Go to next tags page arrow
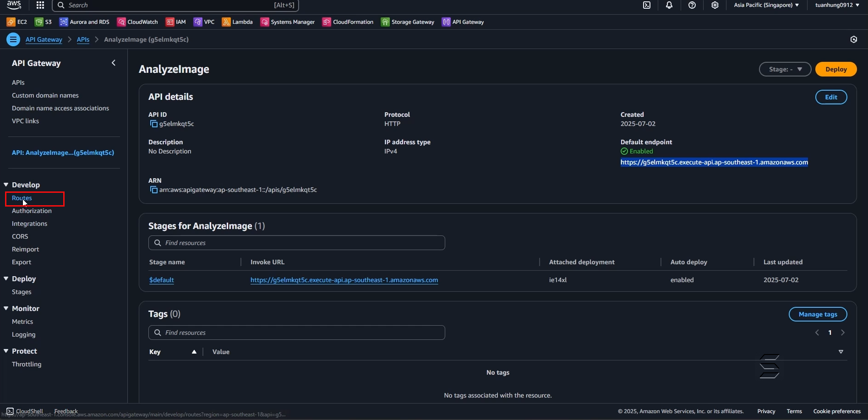Screen dimensions: 868x420 pos(843,333)
